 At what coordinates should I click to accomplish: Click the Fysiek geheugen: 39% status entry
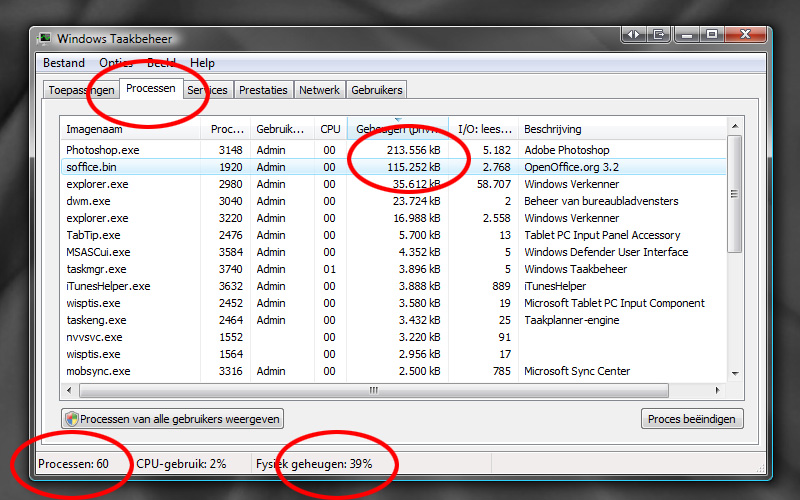(x=314, y=464)
